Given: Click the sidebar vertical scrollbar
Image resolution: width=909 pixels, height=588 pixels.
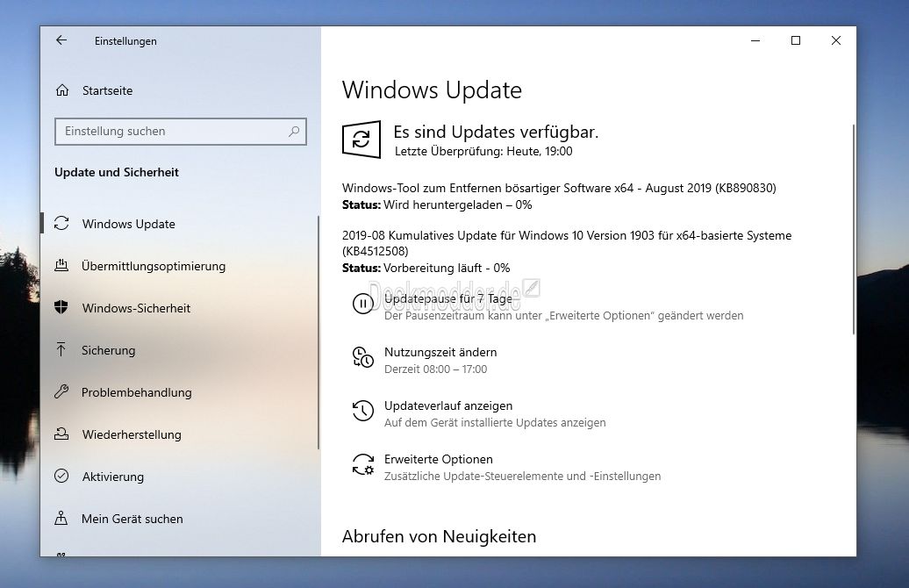Looking at the screenshot, I should click(319, 333).
